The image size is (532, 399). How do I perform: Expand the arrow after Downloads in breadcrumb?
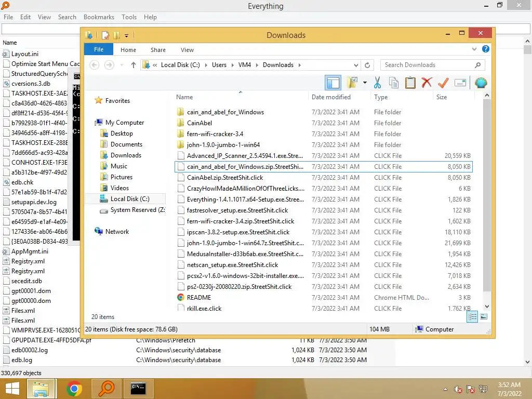tap(300, 65)
